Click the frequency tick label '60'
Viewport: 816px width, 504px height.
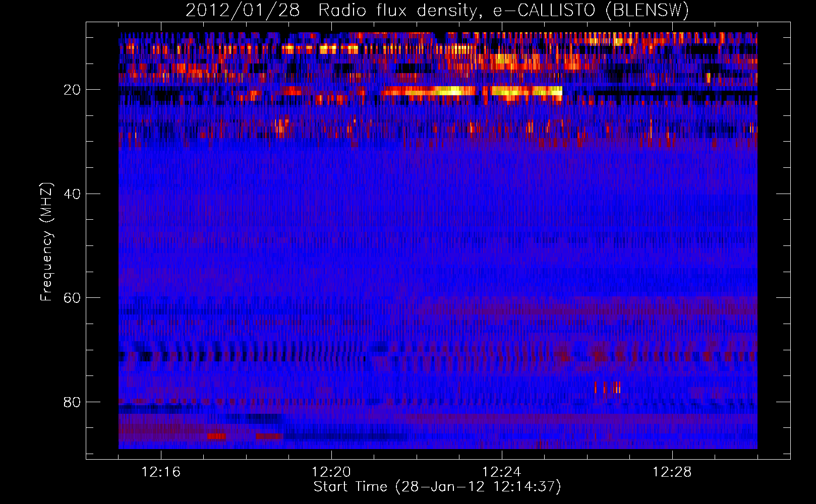tap(73, 298)
